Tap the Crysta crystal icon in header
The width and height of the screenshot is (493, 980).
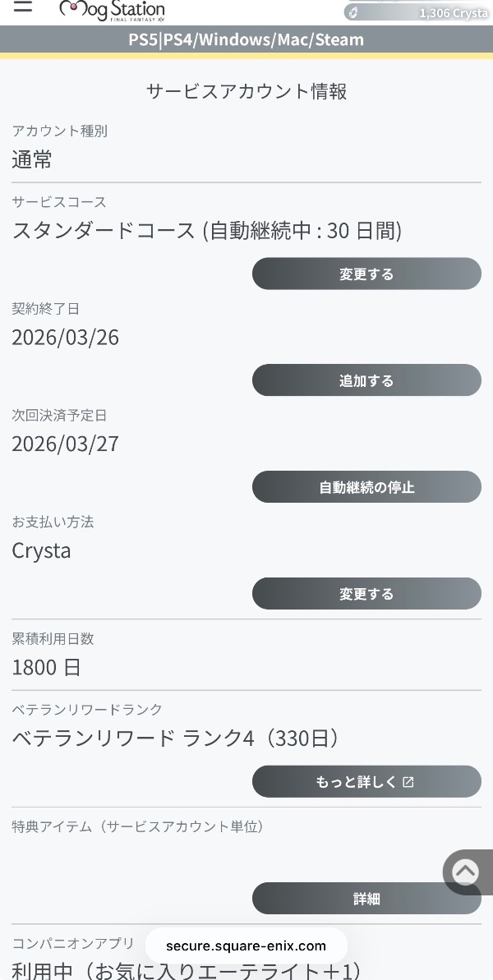click(352, 13)
